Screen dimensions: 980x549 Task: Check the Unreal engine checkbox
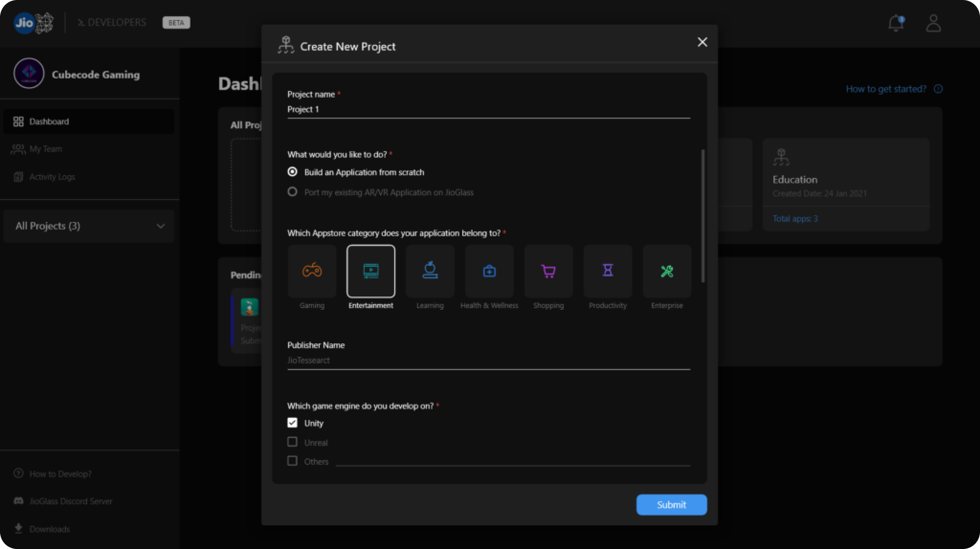[292, 442]
